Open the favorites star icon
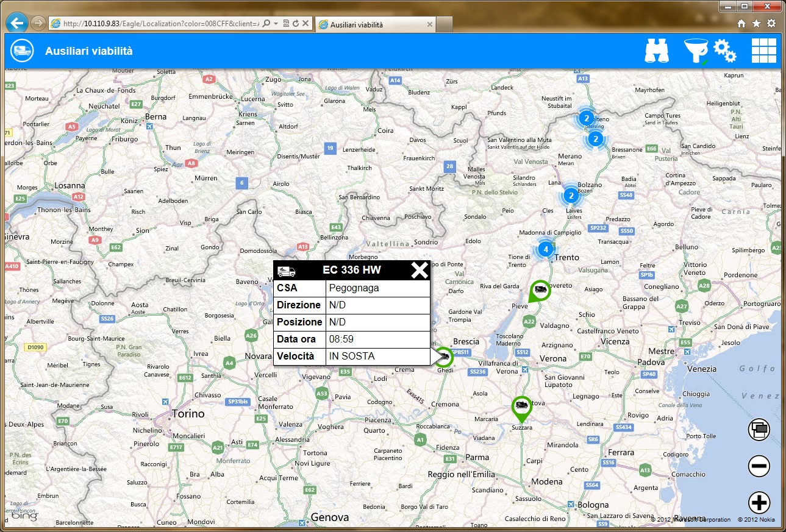This screenshot has width=786, height=532. tap(756, 23)
